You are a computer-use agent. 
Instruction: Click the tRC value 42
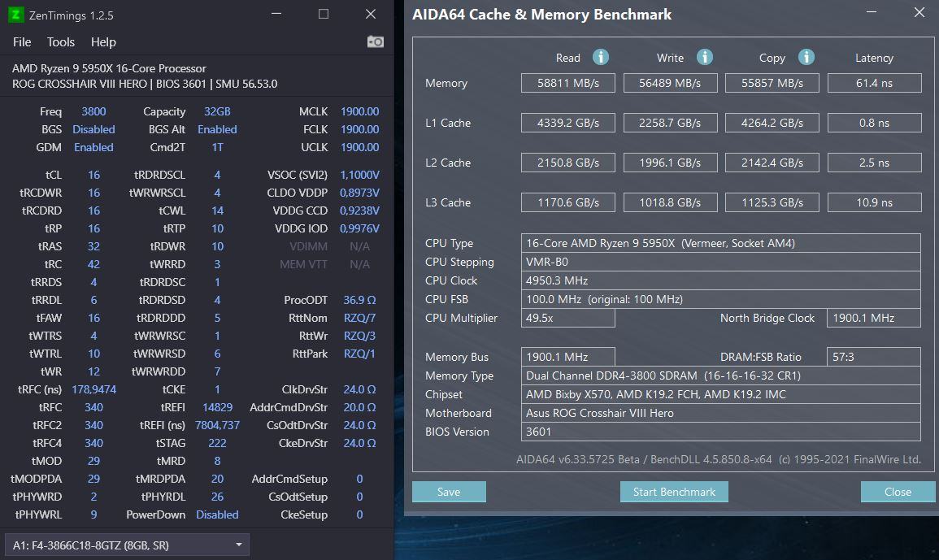(x=93, y=264)
